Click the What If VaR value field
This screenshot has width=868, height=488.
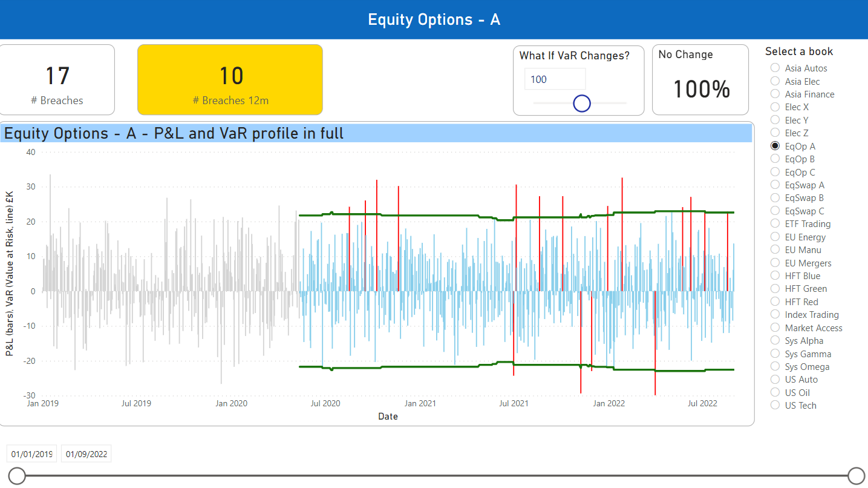tap(555, 79)
